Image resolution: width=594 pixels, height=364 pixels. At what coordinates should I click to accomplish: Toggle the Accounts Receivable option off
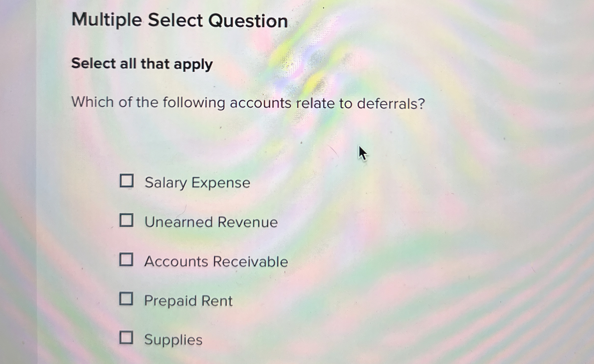[x=127, y=260]
